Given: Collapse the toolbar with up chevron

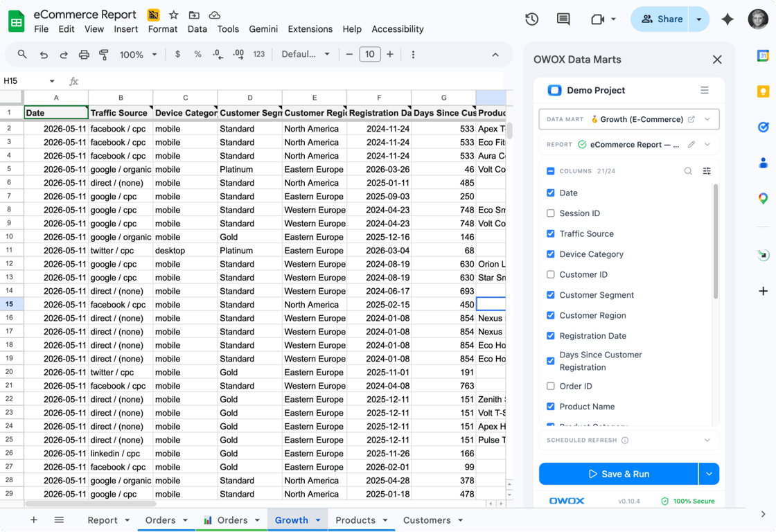Looking at the screenshot, I should (x=495, y=55).
